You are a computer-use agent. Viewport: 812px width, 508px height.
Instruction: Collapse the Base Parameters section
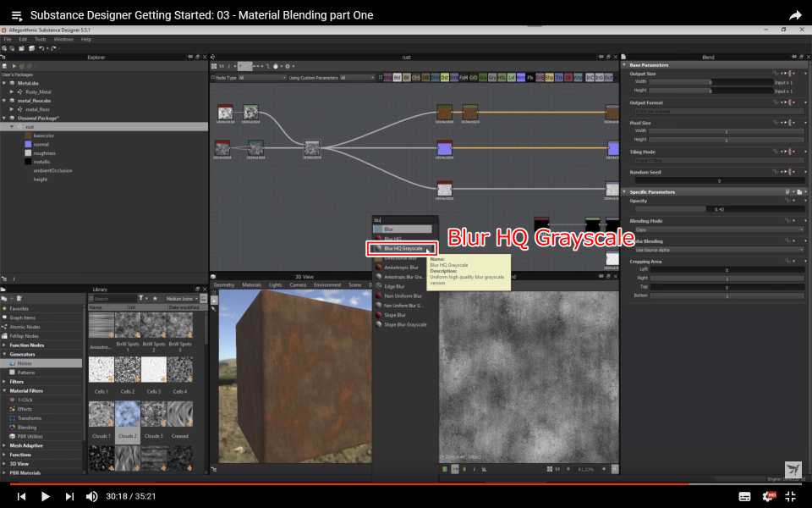(x=624, y=65)
